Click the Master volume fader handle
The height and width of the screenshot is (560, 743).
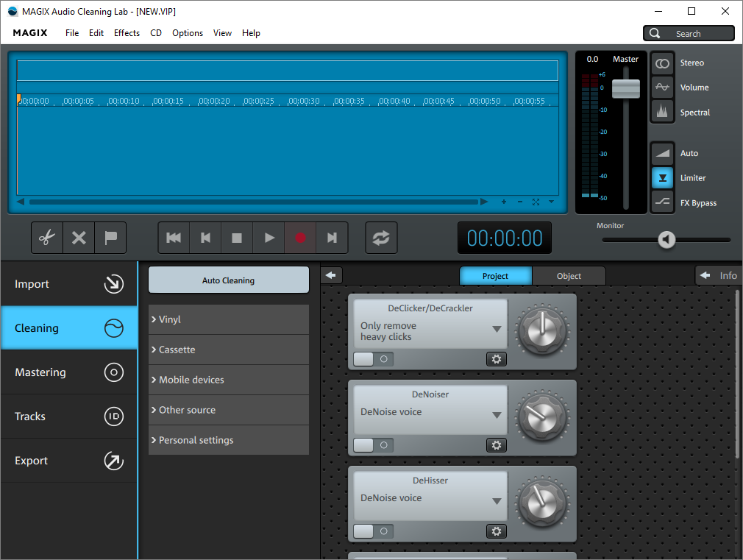point(626,88)
